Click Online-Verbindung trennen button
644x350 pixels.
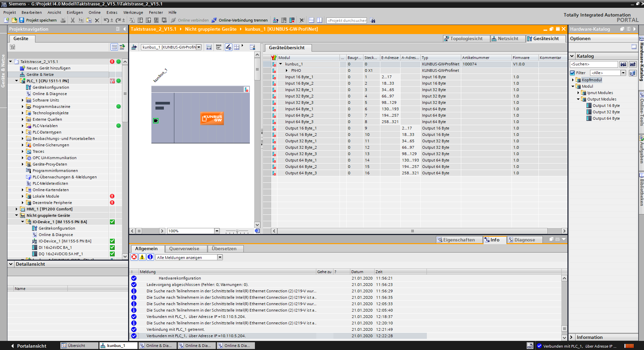239,20
